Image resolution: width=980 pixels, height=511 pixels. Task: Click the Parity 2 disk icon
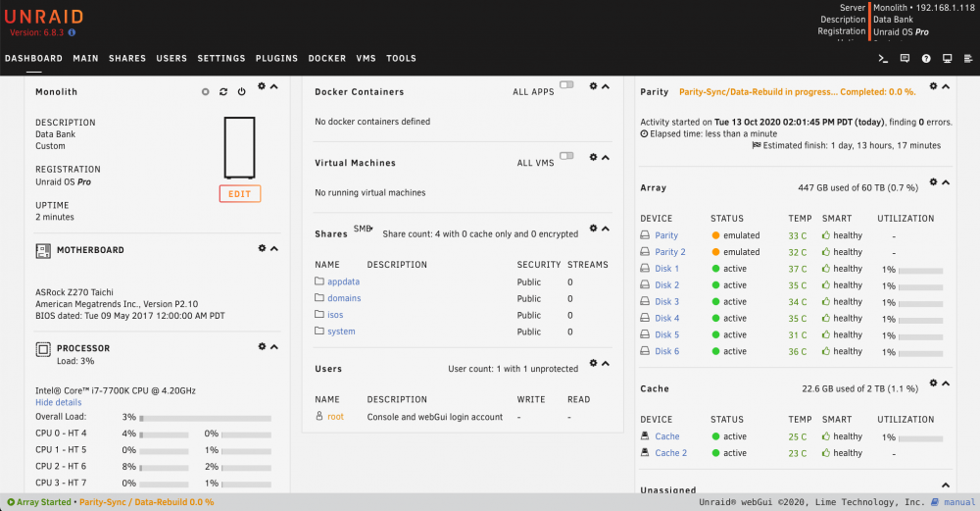tap(645, 251)
